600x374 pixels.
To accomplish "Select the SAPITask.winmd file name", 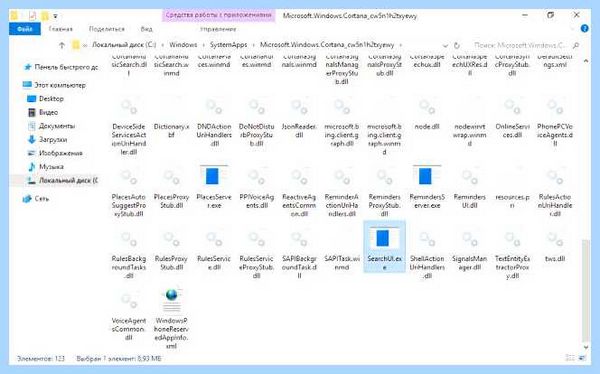I will point(342,263).
